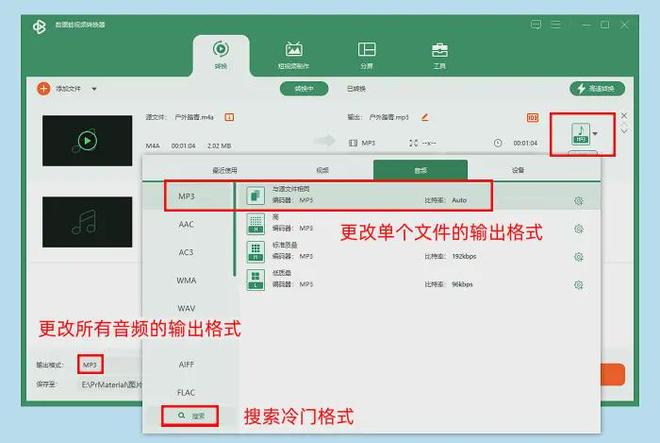The width and height of the screenshot is (660, 443).
Task: Click the same-as-source preset file icon
Action: [255, 196]
